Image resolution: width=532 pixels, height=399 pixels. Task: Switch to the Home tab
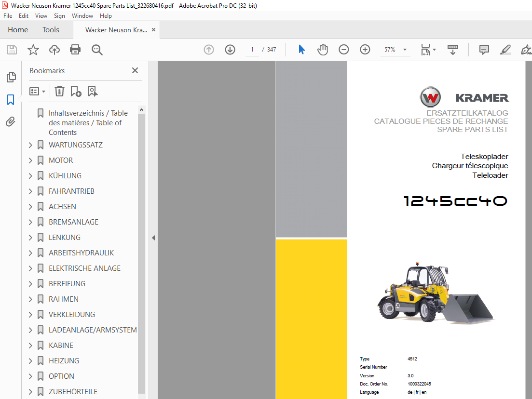pos(18,30)
